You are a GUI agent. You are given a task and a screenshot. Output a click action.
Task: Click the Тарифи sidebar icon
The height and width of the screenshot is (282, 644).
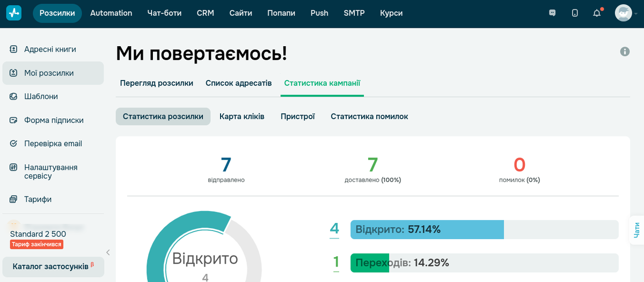point(14,199)
